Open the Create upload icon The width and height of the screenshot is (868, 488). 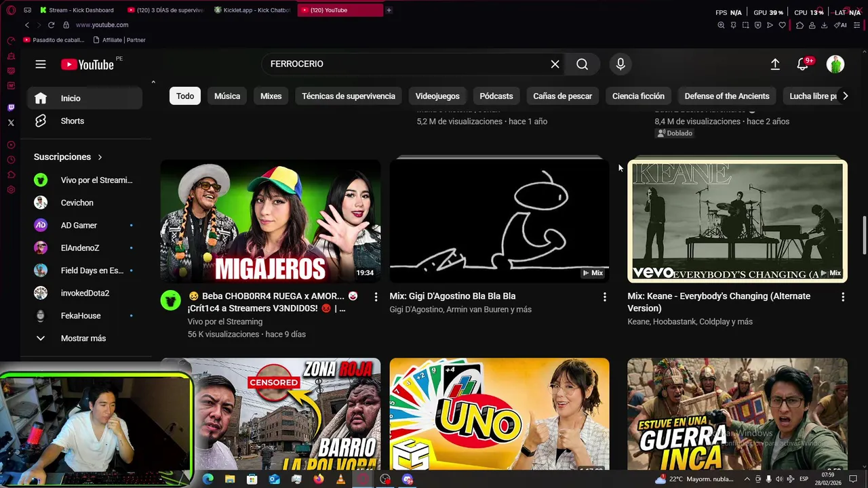[x=775, y=64]
